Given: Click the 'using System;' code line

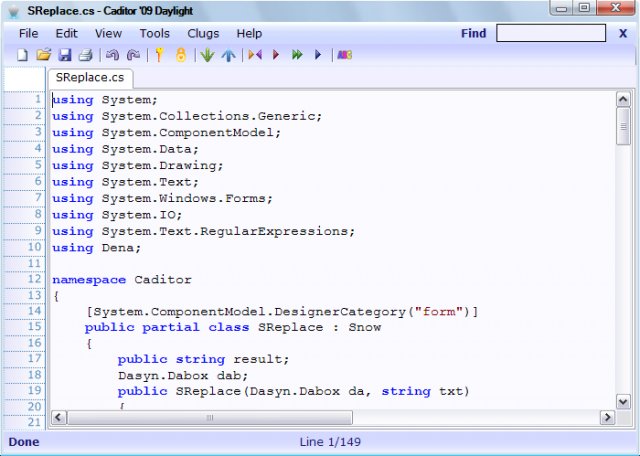Looking at the screenshot, I should click(x=105, y=100).
